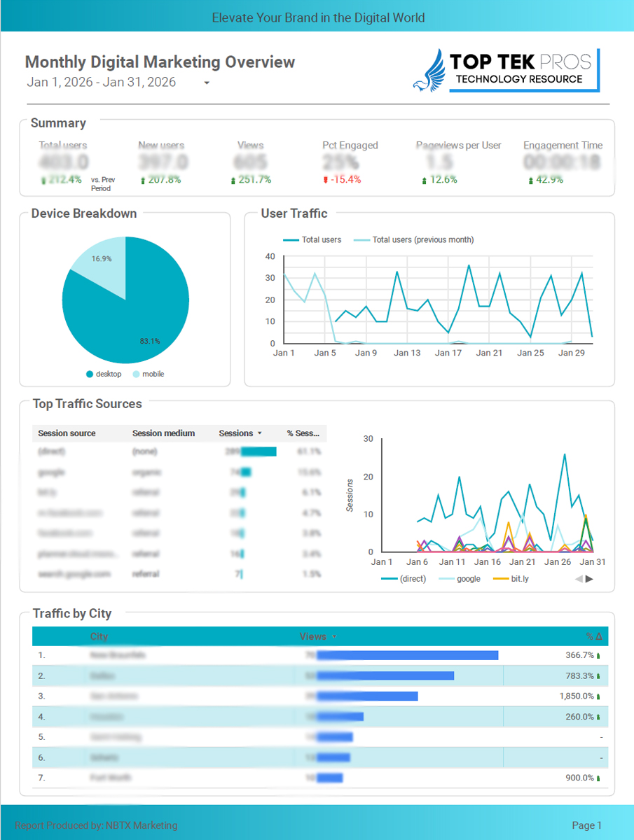This screenshot has height=840, width=634.
Task: Click the desktop legend dot under pie chart
Action: click(90, 374)
